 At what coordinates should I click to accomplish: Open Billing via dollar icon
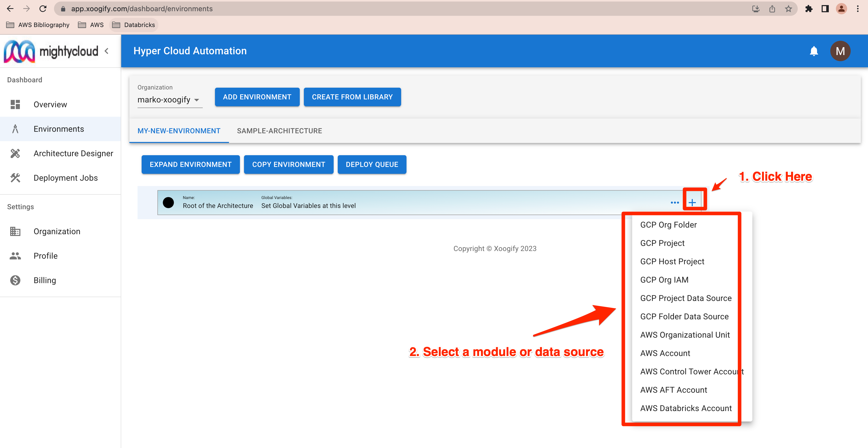click(x=15, y=280)
